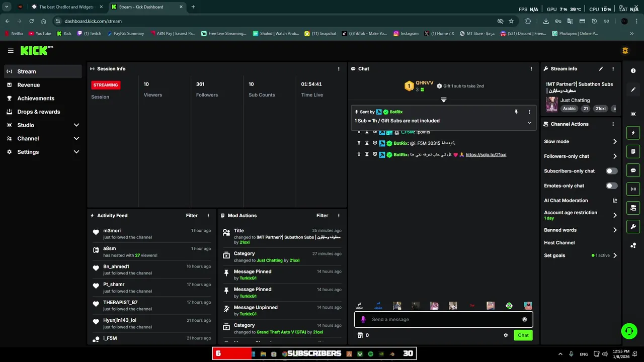Switch to the ChatBot and Widgets browser tab
The width and height of the screenshot is (644, 362).
tap(66, 7)
